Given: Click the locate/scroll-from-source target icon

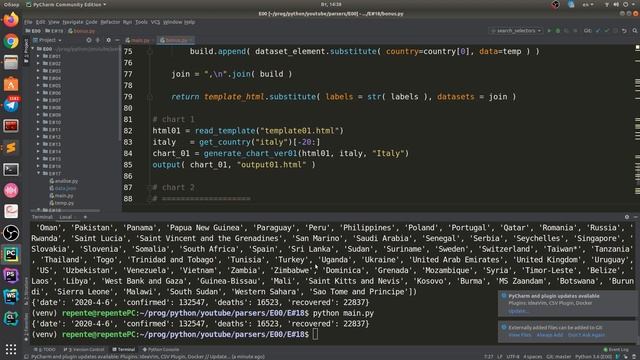Looking at the screenshot, I should click(x=89, y=40).
